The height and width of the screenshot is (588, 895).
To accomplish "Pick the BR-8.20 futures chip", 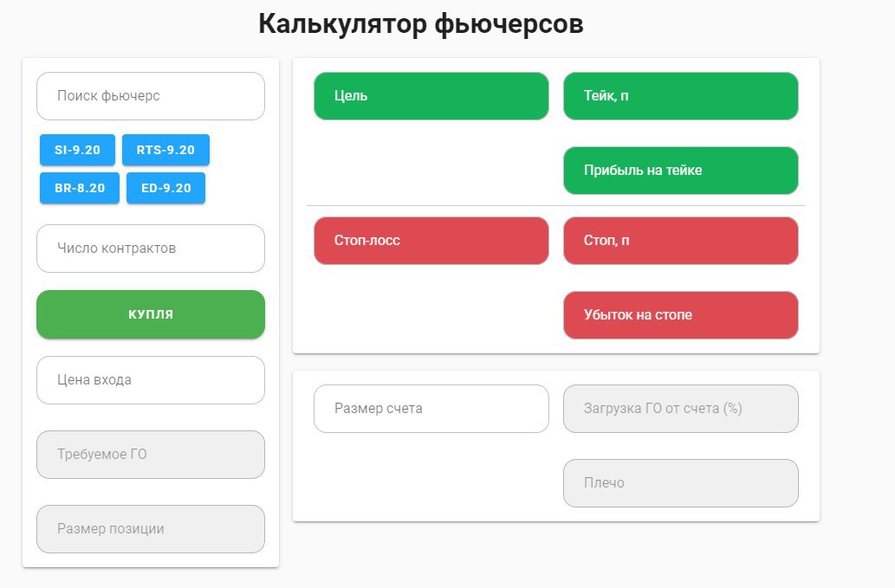I will pos(80,188).
